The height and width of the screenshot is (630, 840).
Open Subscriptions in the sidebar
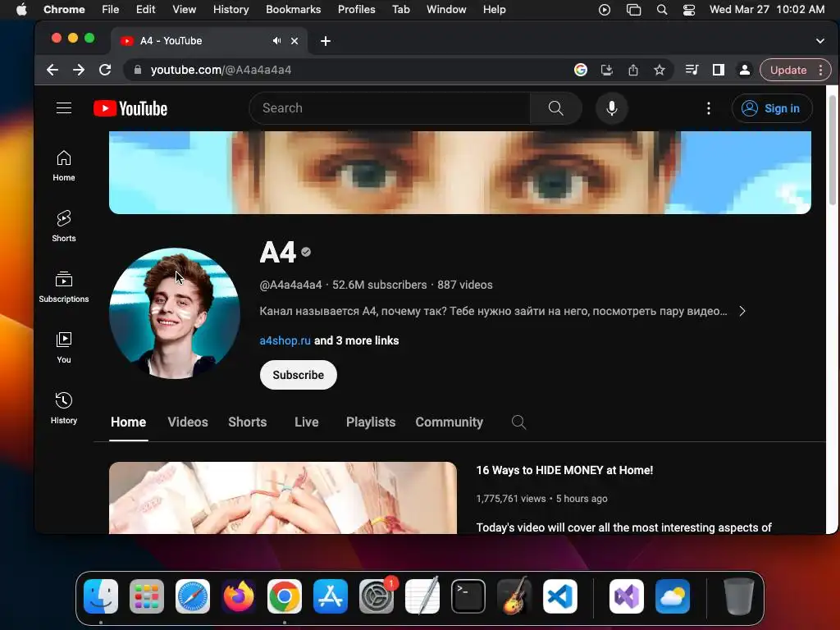pyautogui.click(x=64, y=287)
